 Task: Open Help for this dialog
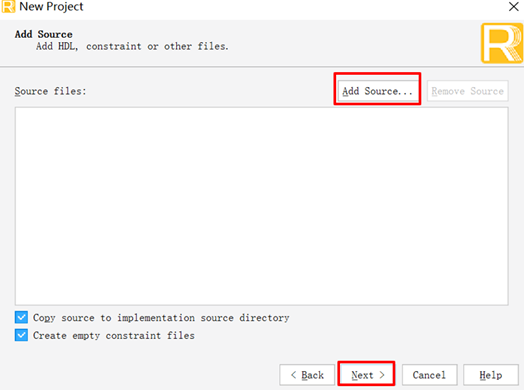(491, 375)
